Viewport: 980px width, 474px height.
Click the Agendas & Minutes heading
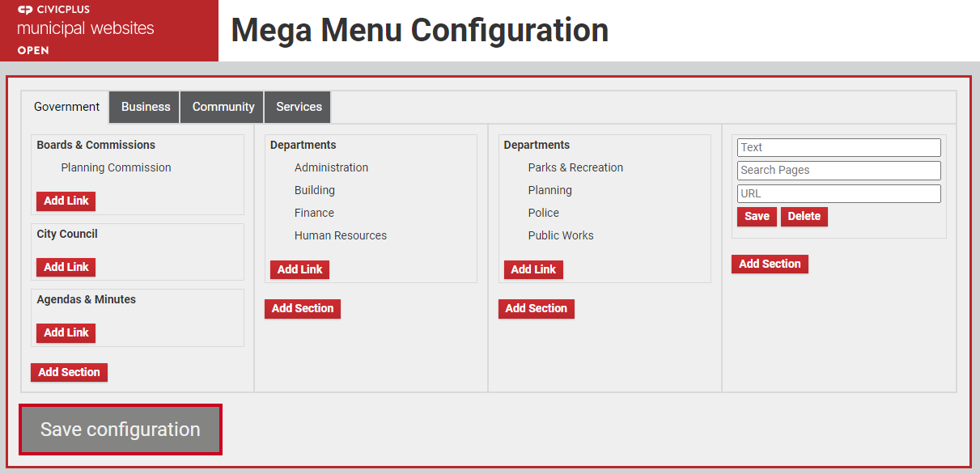click(86, 299)
